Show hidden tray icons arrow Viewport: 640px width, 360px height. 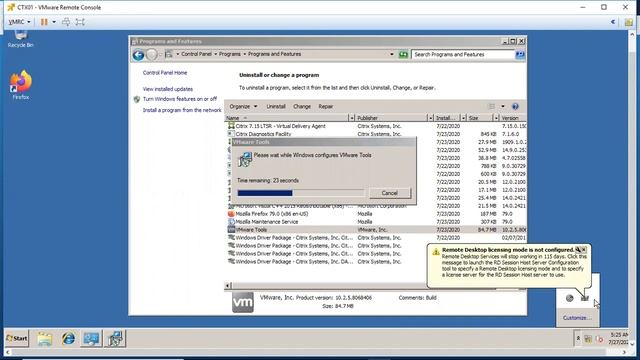point(578,338)
